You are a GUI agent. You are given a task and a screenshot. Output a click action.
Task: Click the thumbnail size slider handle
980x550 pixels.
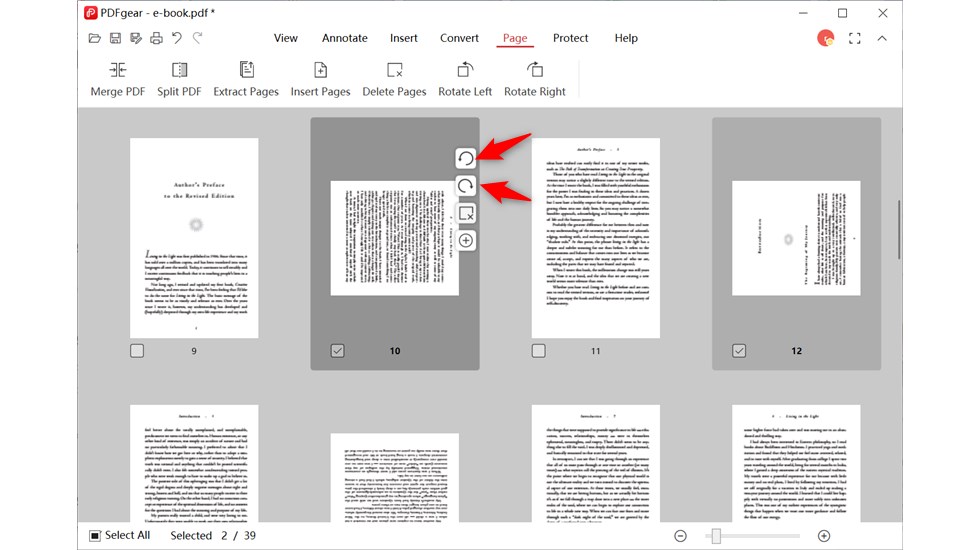click(716, 536)
